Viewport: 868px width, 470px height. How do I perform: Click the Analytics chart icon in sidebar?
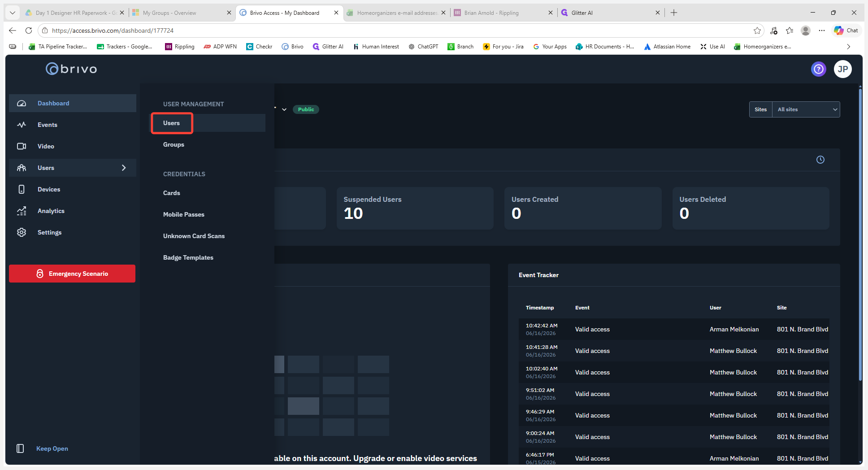[x=22, y=211]
